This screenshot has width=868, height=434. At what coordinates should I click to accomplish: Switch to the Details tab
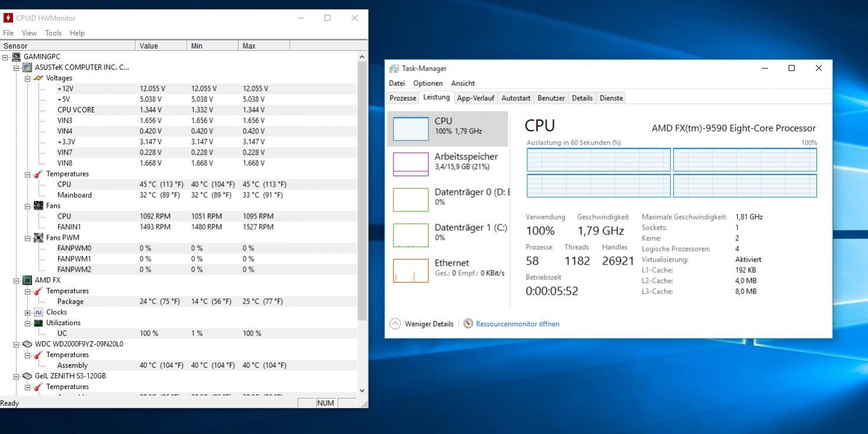point(582,98)
